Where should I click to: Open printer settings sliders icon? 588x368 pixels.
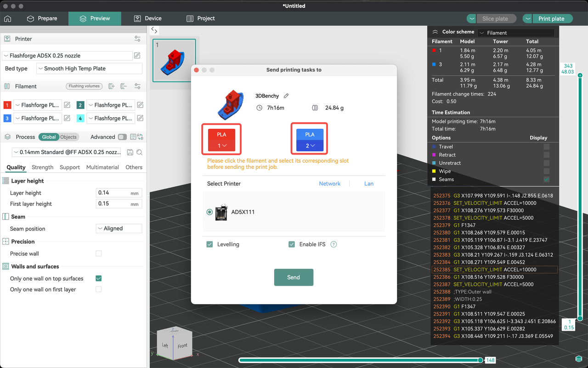(137, 39)
